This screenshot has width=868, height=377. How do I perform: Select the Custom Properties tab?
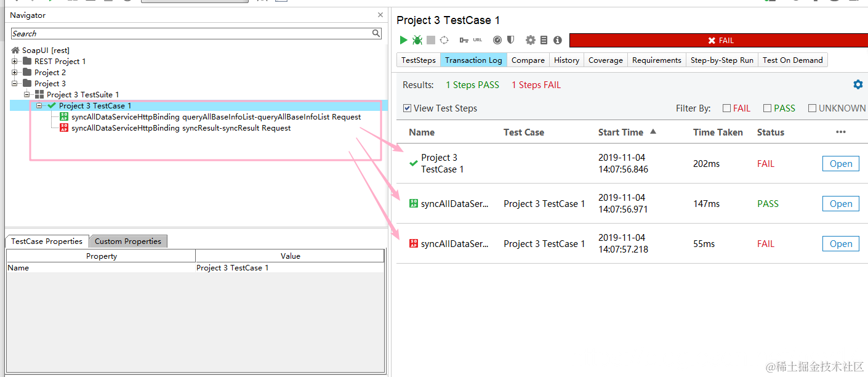pos(128,241)
